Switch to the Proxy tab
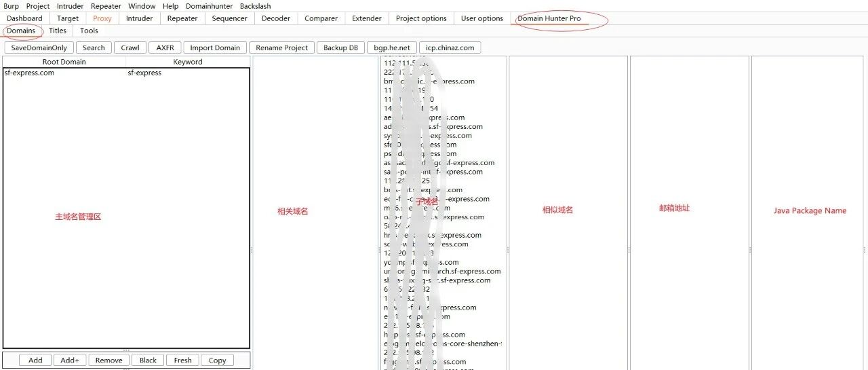 [102, 18]
